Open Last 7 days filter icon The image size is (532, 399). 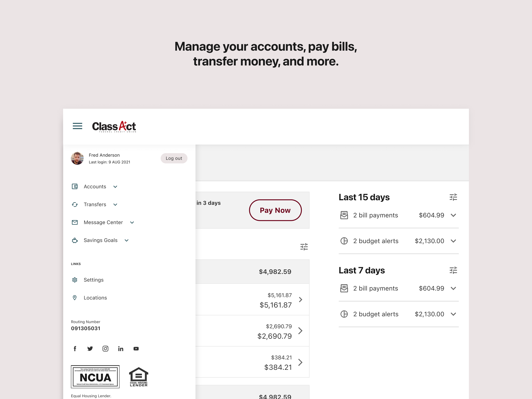click(x=453, y=270)
